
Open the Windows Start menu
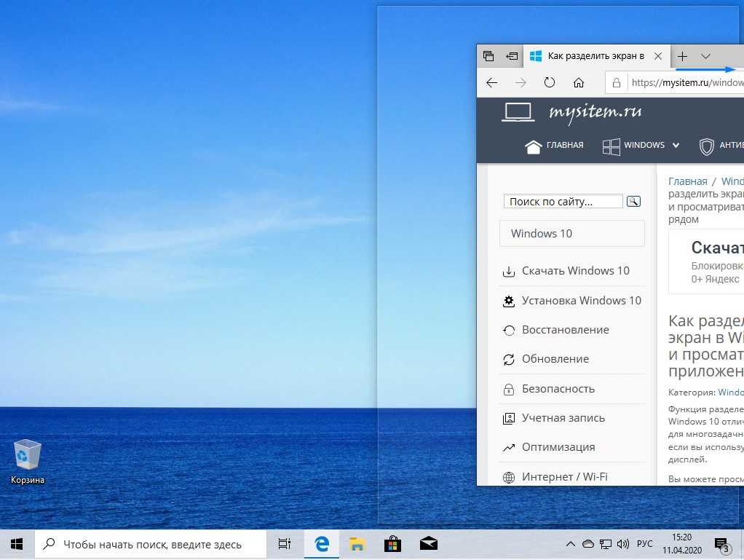[17, 544]
